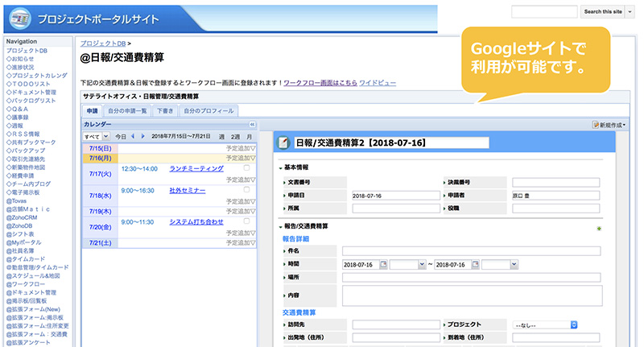Click the Search this site button

pyautogui.click(x=603, y=12)
